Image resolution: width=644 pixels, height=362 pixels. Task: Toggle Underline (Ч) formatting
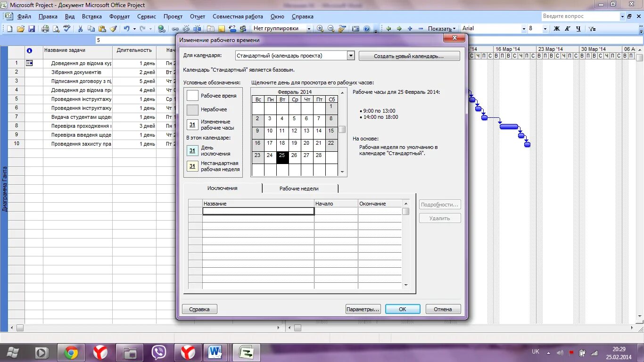[578, 29]
